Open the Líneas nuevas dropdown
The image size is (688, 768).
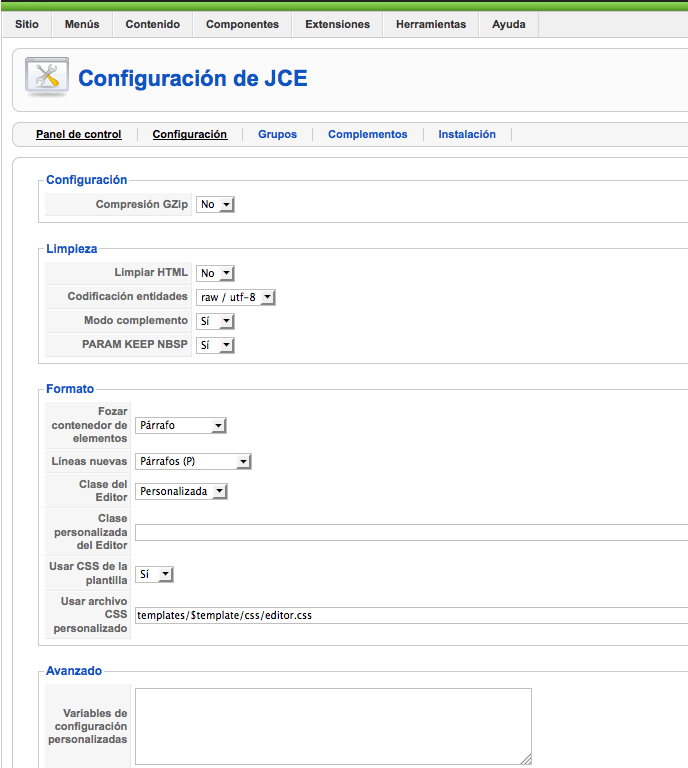tap(193, 461)
